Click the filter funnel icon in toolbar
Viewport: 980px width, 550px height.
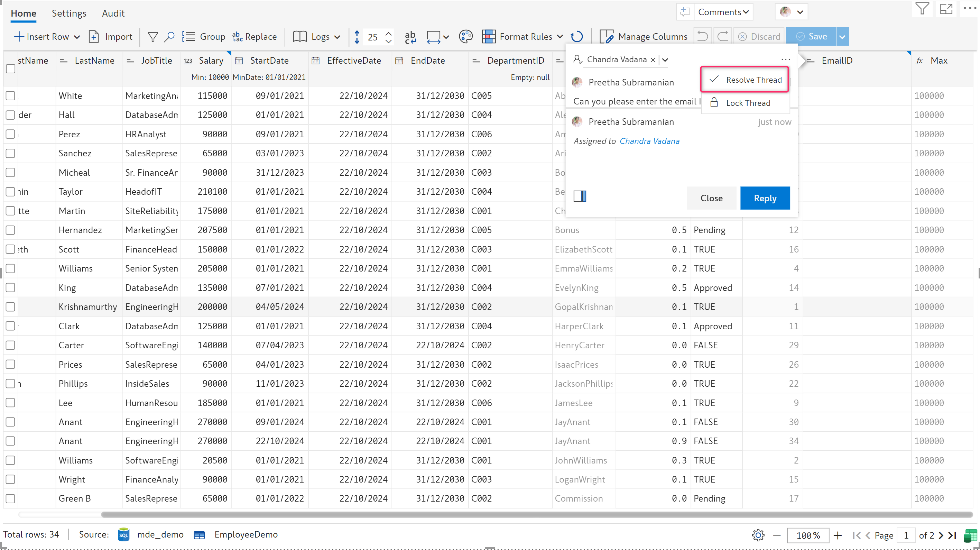(x=152, y=37)
